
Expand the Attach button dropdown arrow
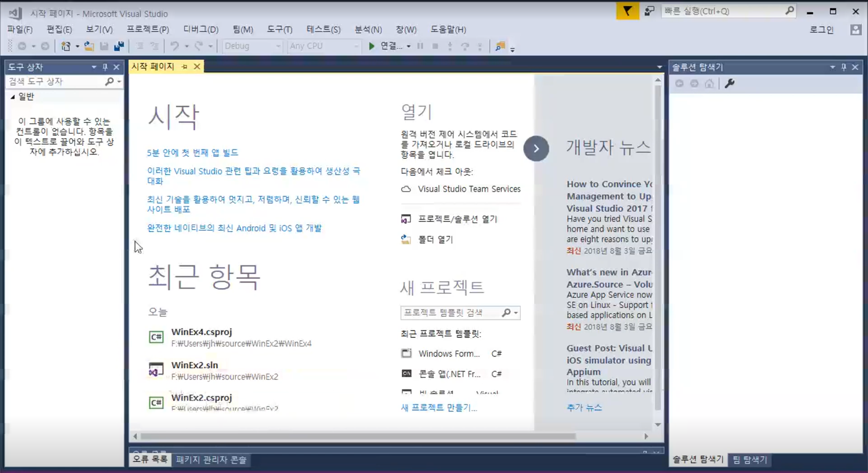(x=408, y=46)
